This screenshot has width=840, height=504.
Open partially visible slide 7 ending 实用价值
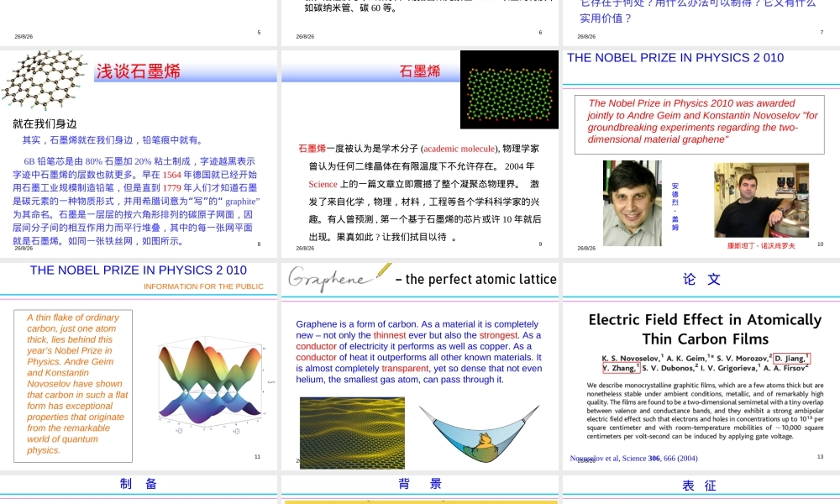(701, 23)
